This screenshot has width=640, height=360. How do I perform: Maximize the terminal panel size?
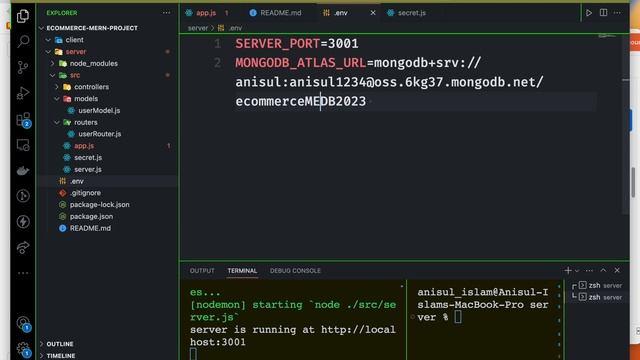click(x=603, y=270)
